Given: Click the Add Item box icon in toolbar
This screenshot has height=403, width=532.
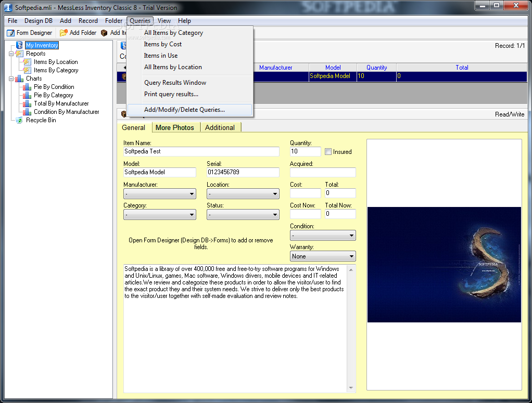Looking at the screenshot, I should pos(104,33).
